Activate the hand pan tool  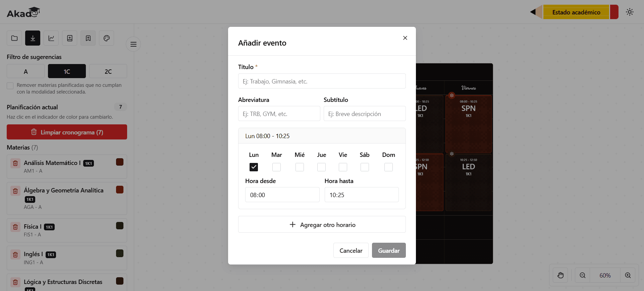(560, 275)
